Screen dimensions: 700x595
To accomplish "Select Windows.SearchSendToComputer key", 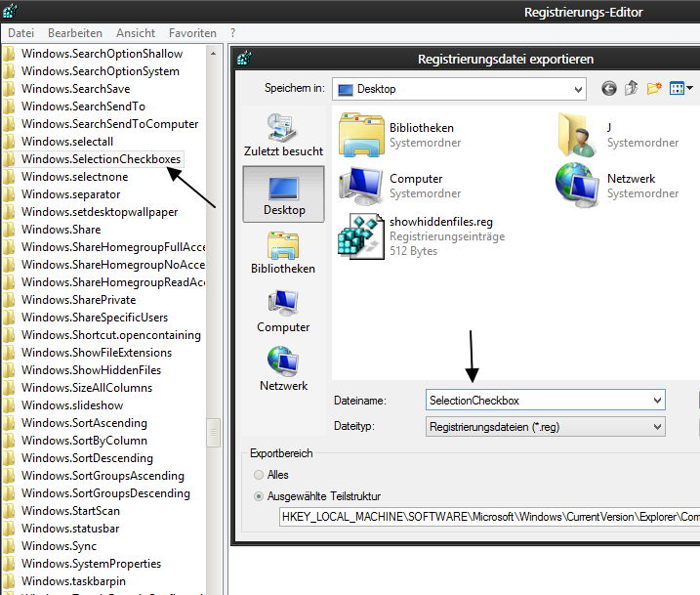I will (x=109, y=124).
